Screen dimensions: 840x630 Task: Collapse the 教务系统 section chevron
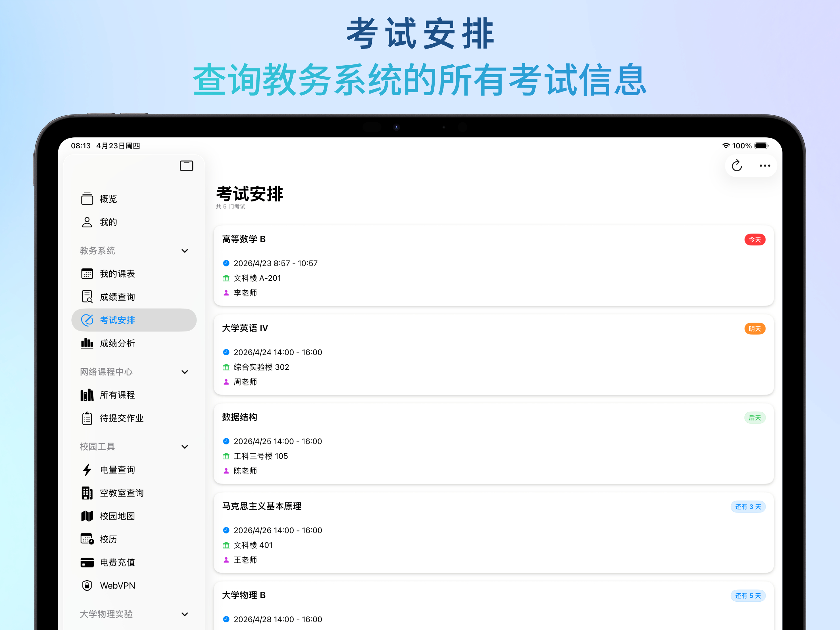185,251
